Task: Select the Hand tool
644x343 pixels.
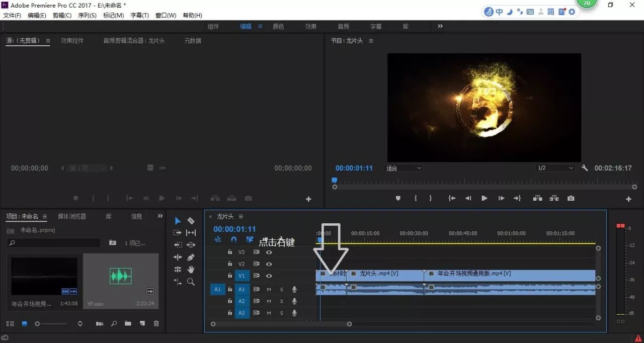Action: 191,270
